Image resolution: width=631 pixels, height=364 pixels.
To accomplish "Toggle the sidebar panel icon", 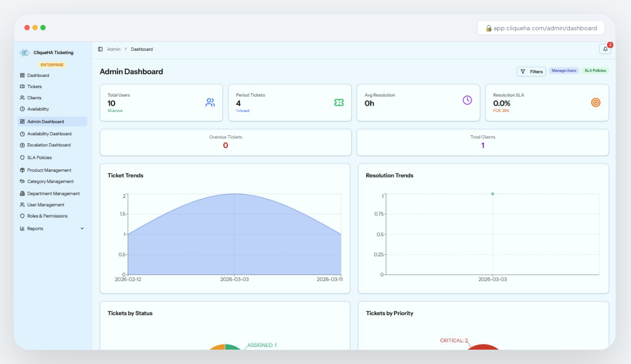I will (100, 49).
